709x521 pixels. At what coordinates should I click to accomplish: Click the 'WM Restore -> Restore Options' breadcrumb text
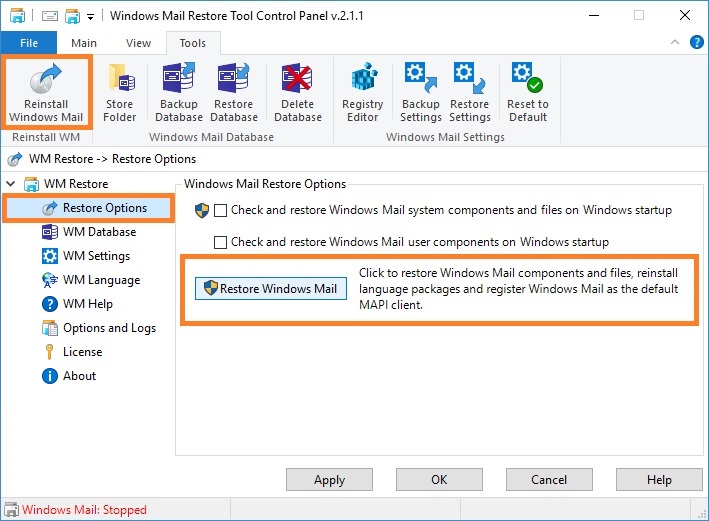coord(113,159)
